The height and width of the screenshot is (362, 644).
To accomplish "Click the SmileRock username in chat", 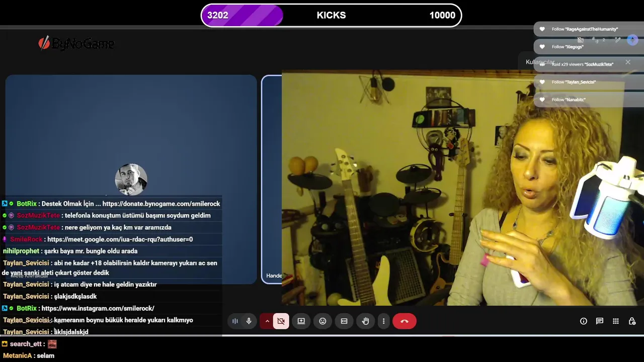I will 26,239.
